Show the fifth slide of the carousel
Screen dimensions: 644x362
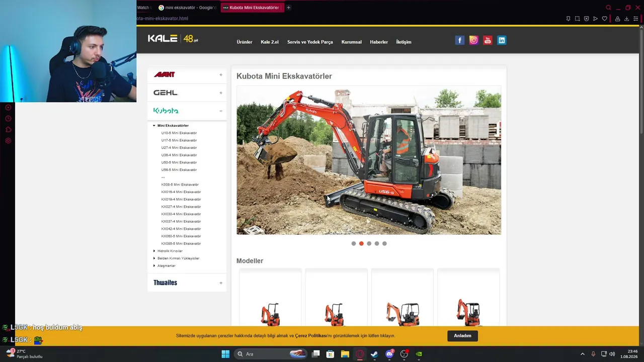(384, 244)
